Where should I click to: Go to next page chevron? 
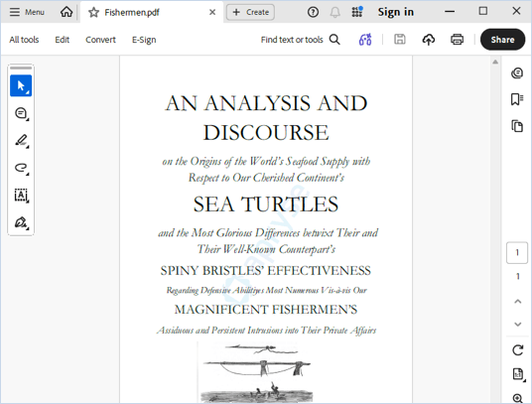(518, 324)
